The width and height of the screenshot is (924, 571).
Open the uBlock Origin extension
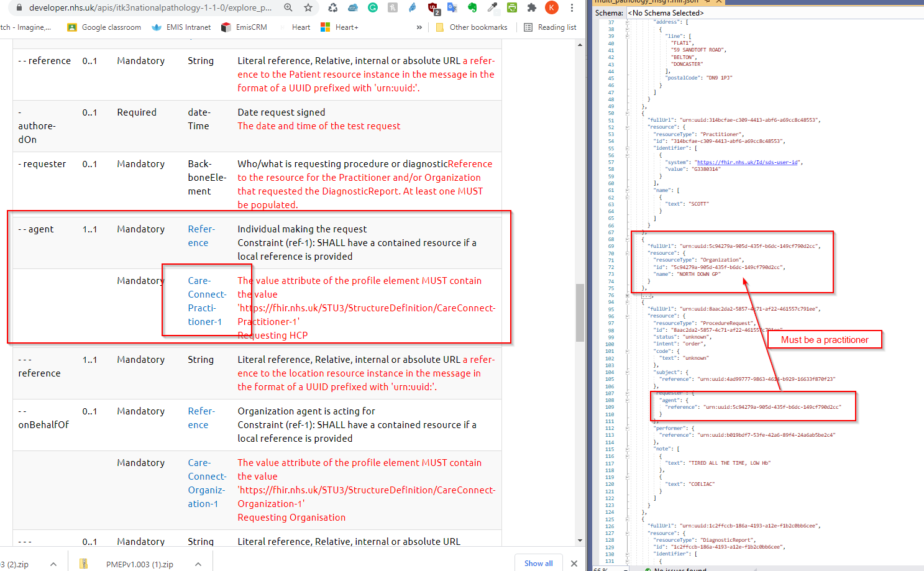pos(433,7)
